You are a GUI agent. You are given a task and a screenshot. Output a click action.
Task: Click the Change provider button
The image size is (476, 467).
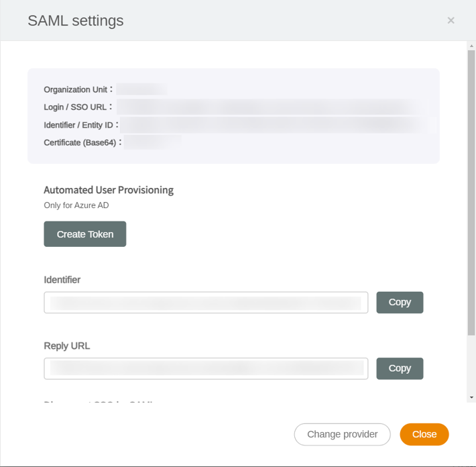tap(342, 434)
